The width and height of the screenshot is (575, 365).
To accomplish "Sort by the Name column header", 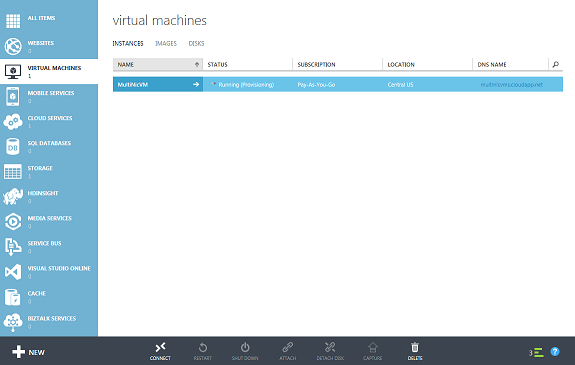I will coord(158,65).
